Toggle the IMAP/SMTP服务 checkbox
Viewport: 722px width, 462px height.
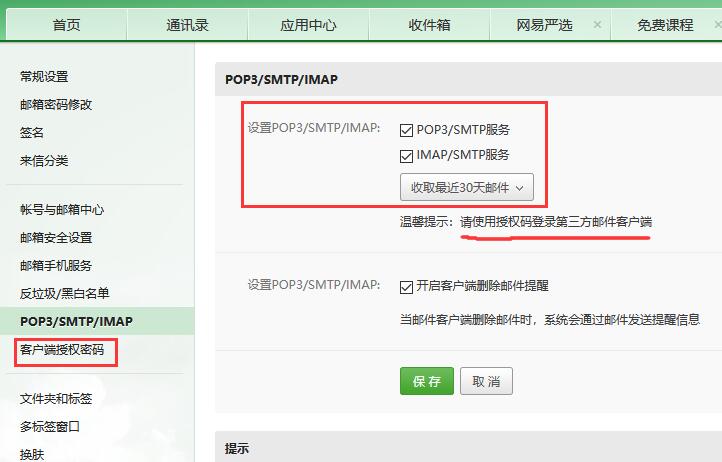pyautogui.click(x=406, y=156)
